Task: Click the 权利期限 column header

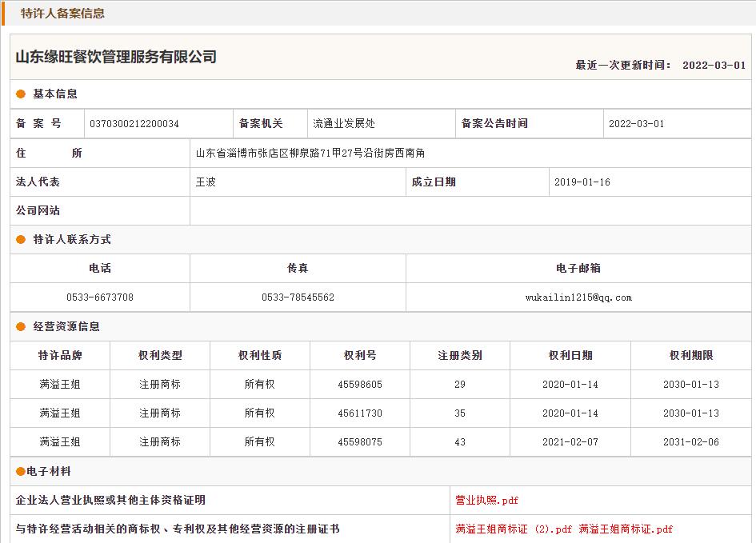Action: click(691, 356)
